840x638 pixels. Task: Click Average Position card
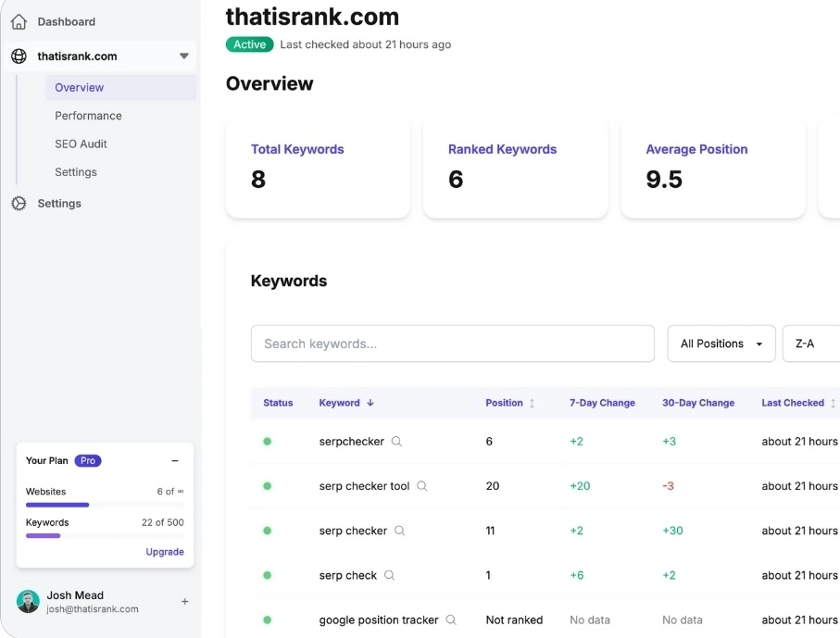pyautogui.click(x=712, y=169)
